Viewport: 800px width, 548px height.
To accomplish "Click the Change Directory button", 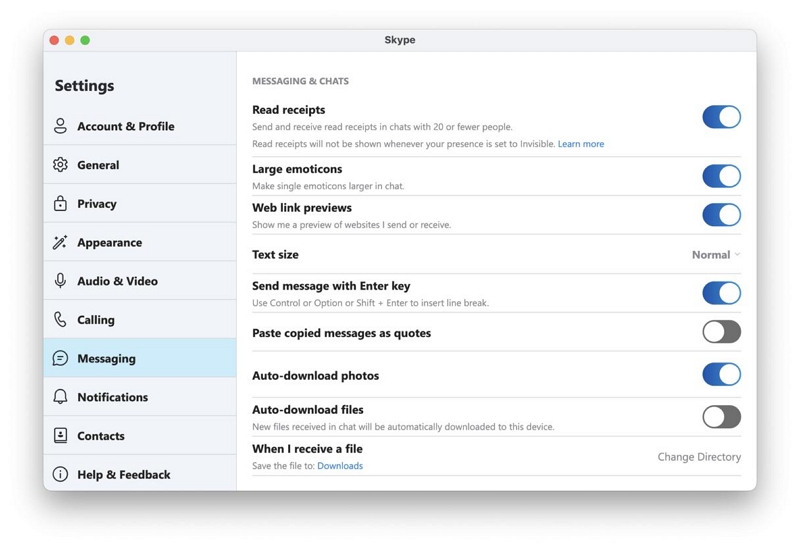I will [x=699, y=457].
